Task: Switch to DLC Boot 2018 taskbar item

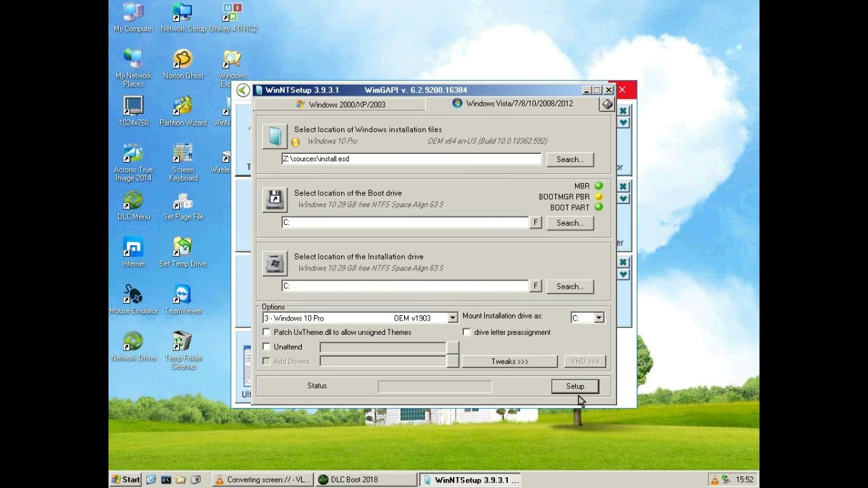Action: click(x=366, y=480)
